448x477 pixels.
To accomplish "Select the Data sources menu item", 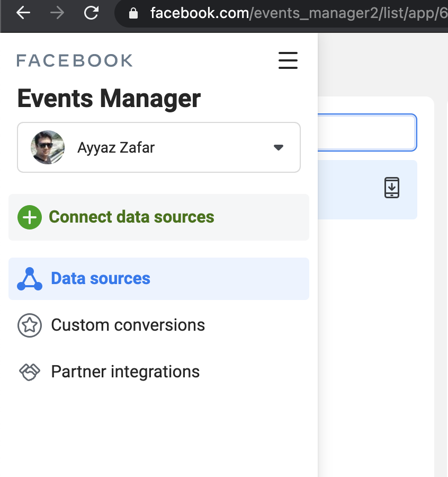I will click(x=101, y=279).
